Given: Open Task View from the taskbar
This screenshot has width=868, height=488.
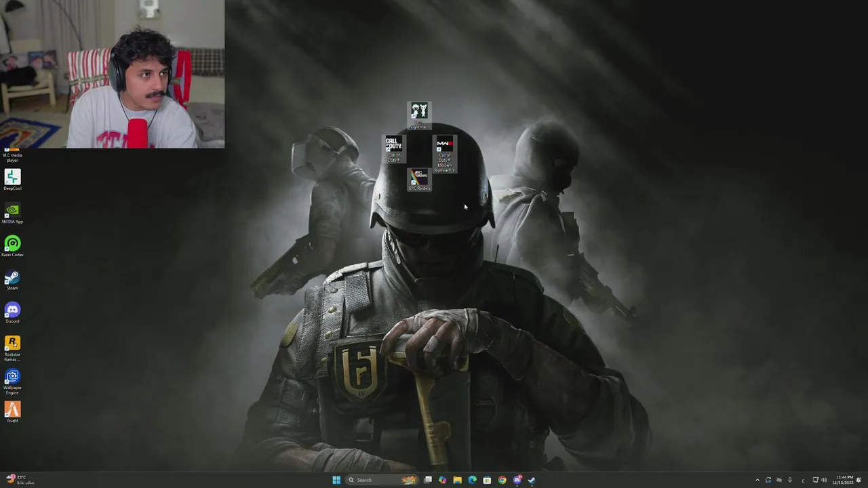Looking at the screenshot, I should pyautogui.click(x=428, y=480).
